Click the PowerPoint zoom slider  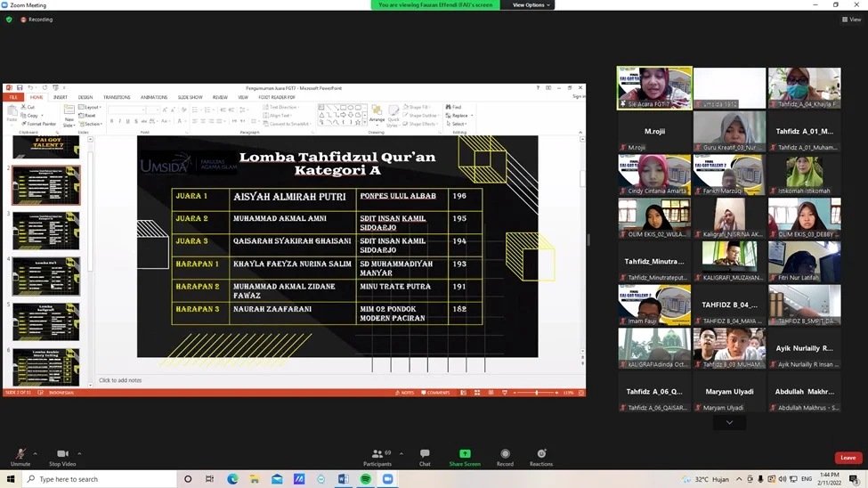click(536, 393)
